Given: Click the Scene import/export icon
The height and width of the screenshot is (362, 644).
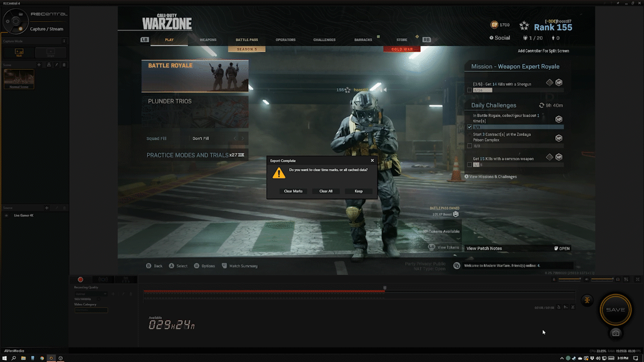Looking at the screenshot, I should (x=49, y=65).
